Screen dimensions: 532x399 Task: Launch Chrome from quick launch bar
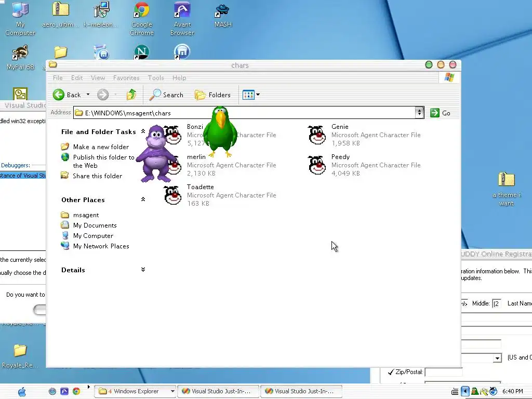(76, 391)
